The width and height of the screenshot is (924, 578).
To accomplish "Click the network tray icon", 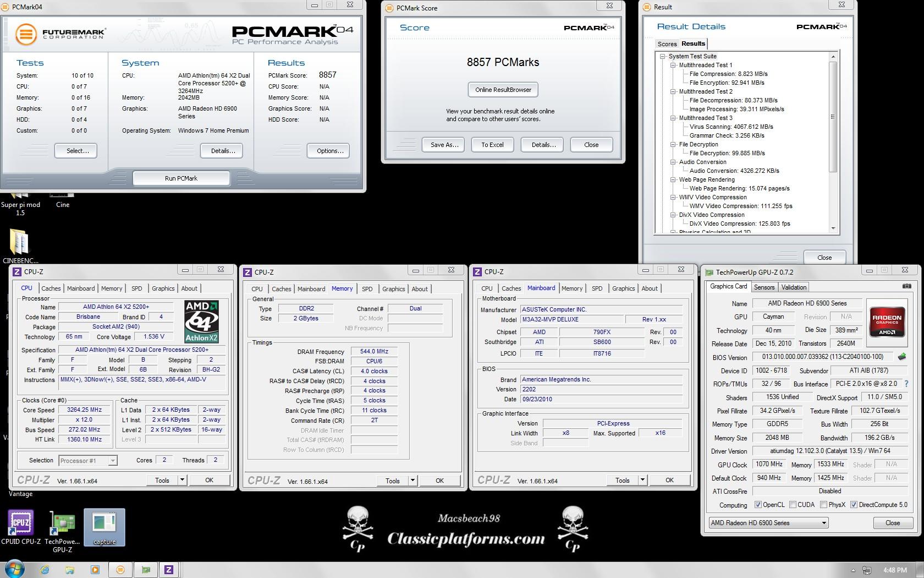I will coord(866,570).
